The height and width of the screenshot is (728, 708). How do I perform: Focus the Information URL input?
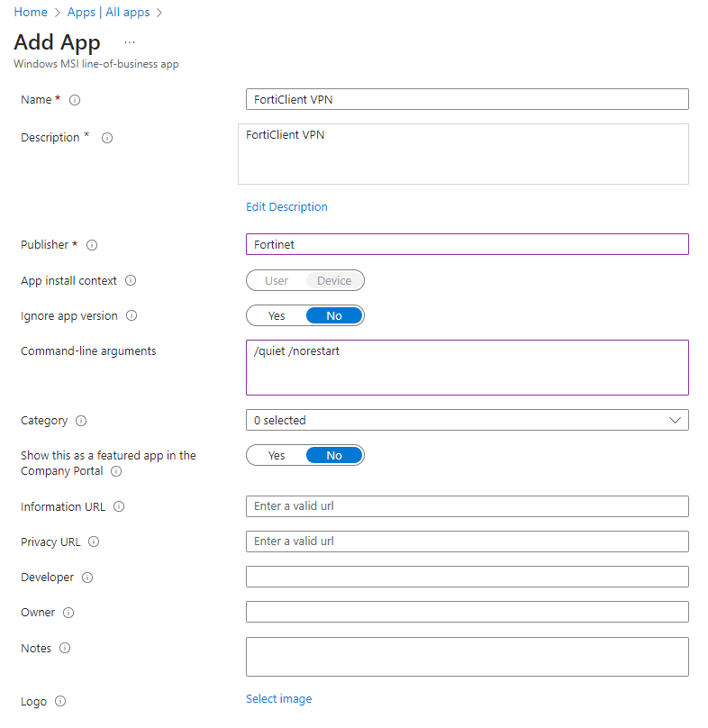467,506
